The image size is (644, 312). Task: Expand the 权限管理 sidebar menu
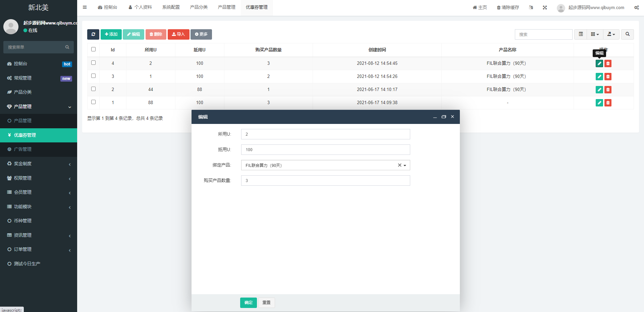39,178
